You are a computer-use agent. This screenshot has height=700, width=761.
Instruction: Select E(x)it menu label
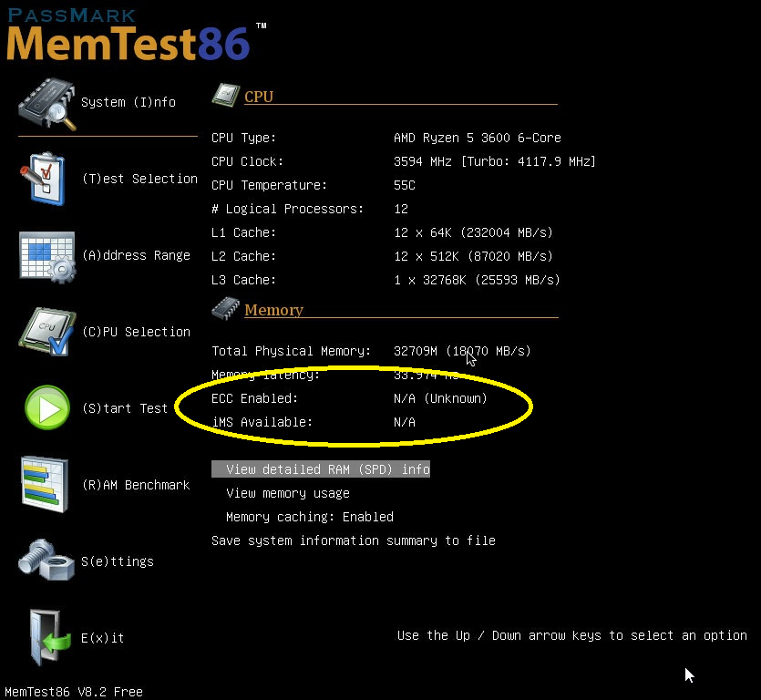[x=102, y=638]
